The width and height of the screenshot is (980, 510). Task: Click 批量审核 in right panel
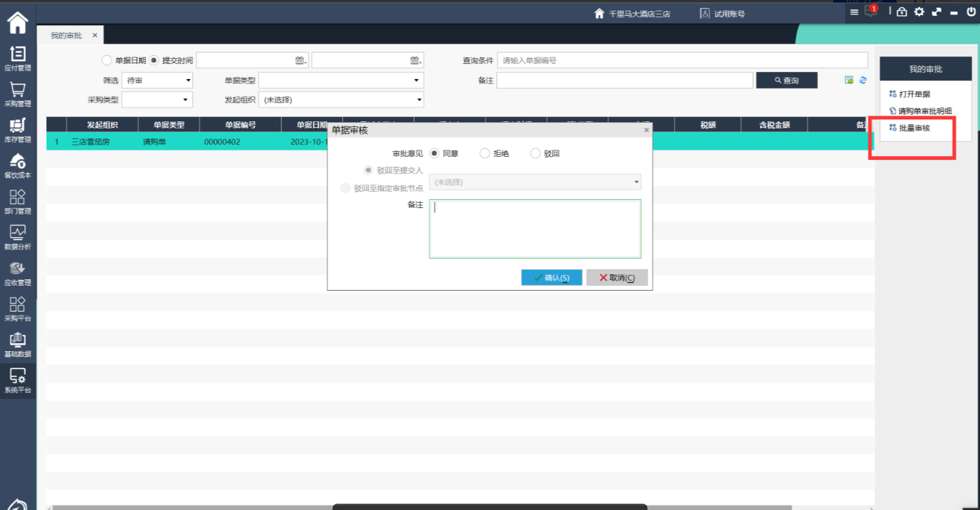click(x=914, y=128)
